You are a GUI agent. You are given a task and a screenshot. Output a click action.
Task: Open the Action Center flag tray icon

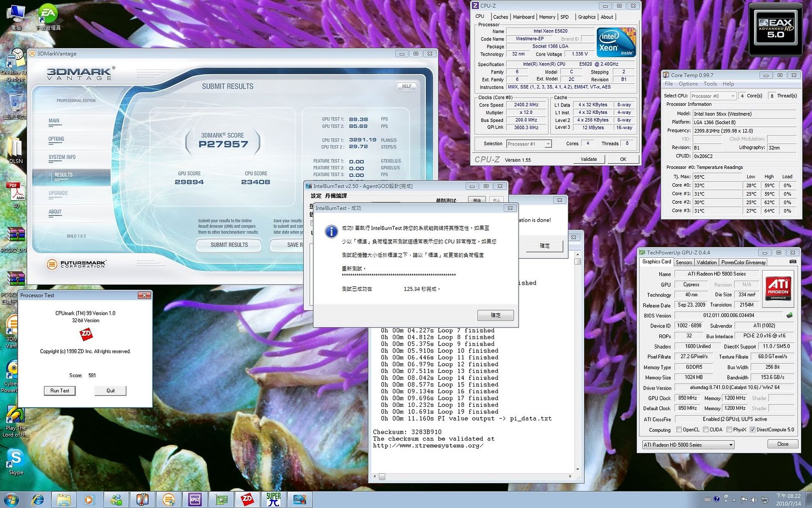coord(744,500)
